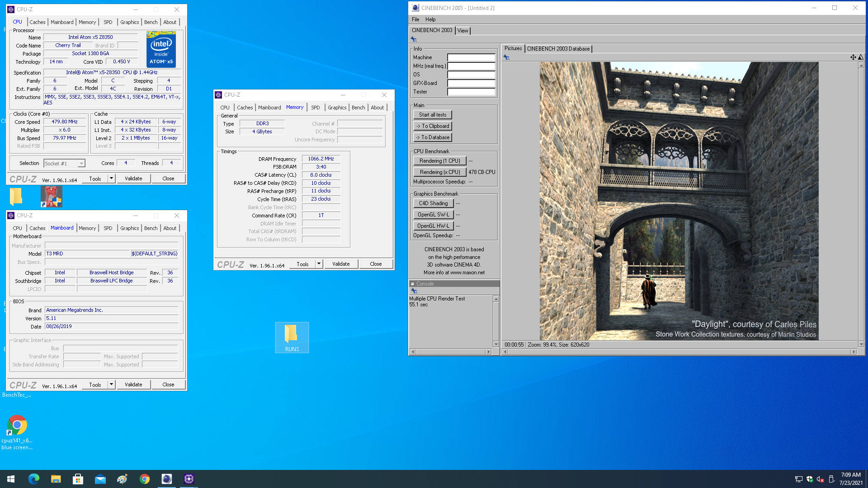Open Socket #1 selection dropdown
Image resolution: width=868 pixels, height=488 pixels.
coord(81,164)
